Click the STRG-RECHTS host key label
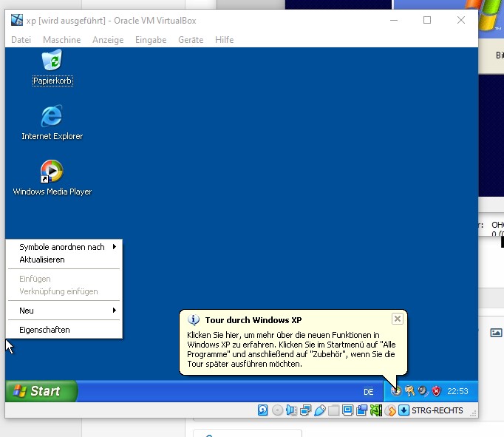This screenshot has height=437, width=504. tap(437, 410)
